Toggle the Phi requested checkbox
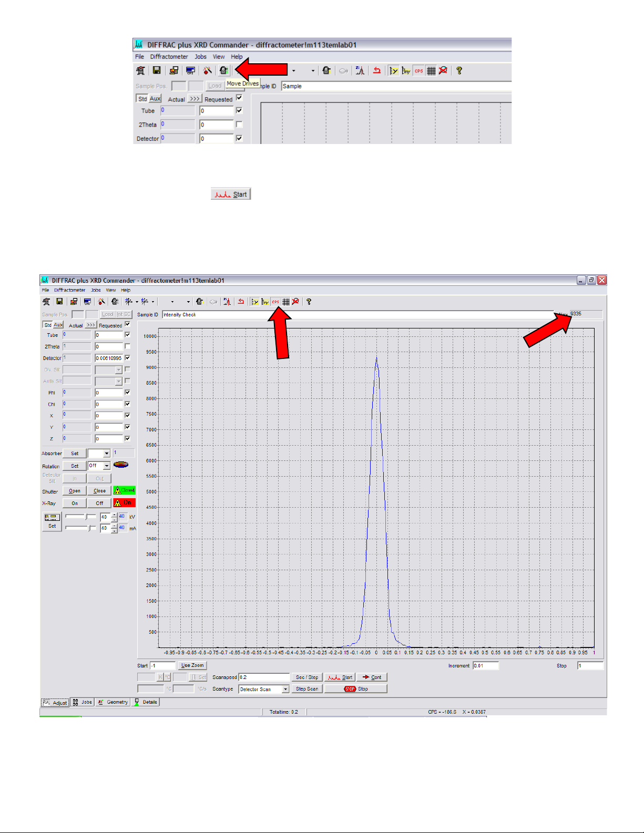The image size is (644, 833). [x=127, y=393]
